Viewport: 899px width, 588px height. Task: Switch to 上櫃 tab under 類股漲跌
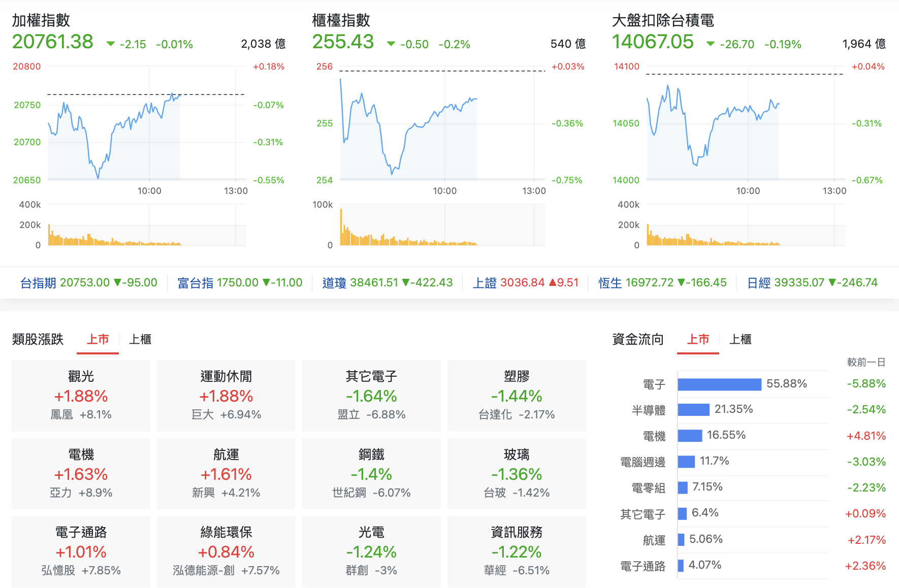click(141, 339)
